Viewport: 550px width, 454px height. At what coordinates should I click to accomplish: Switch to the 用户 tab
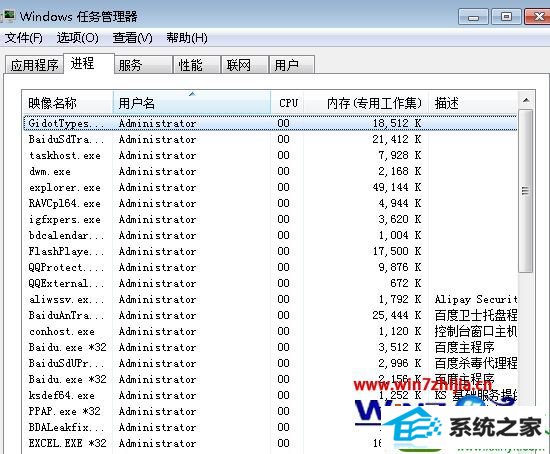pos(291,65)
